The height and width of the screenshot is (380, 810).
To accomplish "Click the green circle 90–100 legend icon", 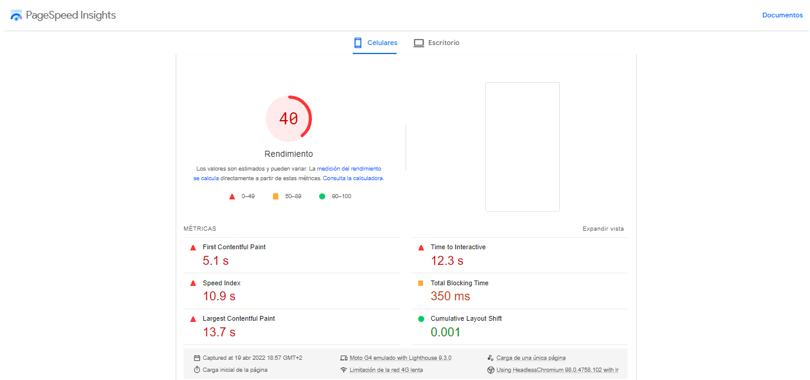I will (322, 196).
